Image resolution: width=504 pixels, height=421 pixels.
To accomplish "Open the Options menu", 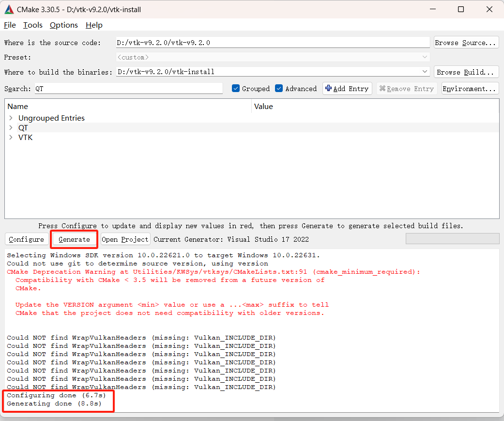I will coord(63,25).
